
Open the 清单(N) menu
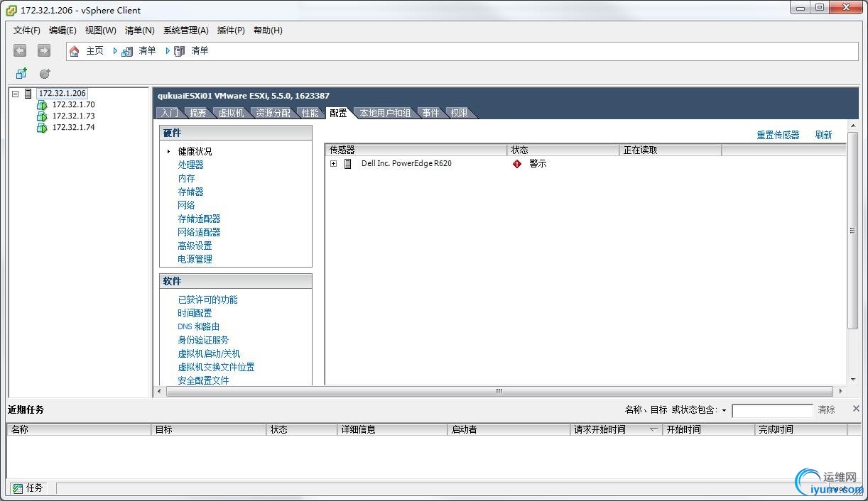(139, 31)
